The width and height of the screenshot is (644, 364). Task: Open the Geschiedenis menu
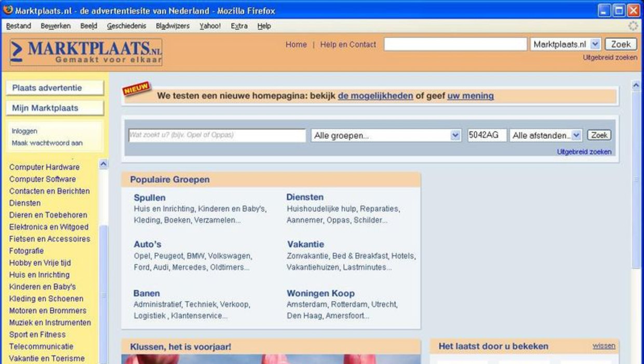click(x=126, y=26)
